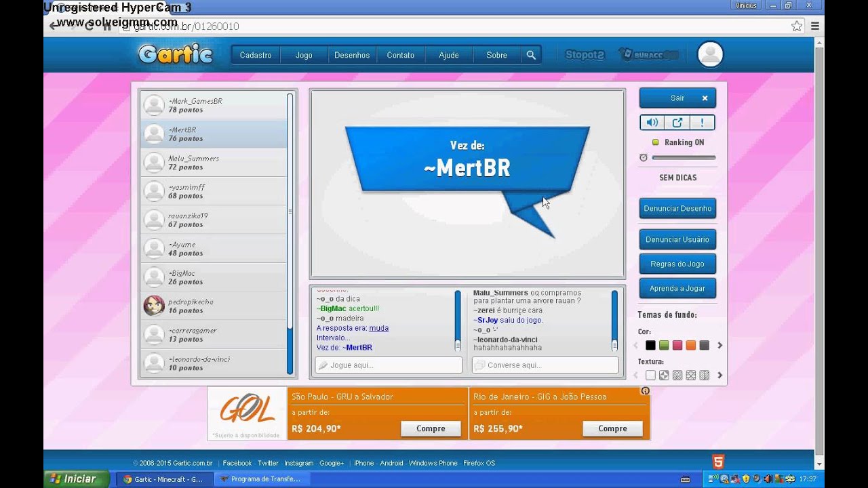868x488 pixels.
Task: Select the orange background color swatch
Action: coord(690,346)
